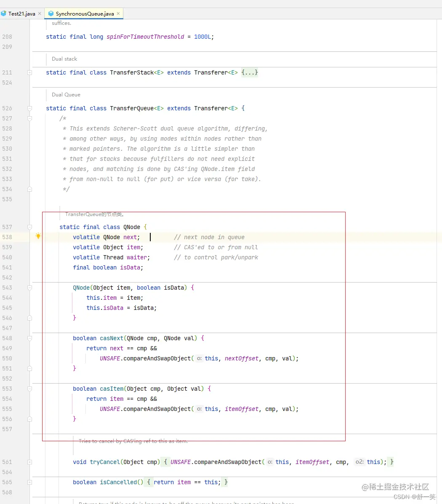Expand the isCancelled method at line 565

(29, 482)
